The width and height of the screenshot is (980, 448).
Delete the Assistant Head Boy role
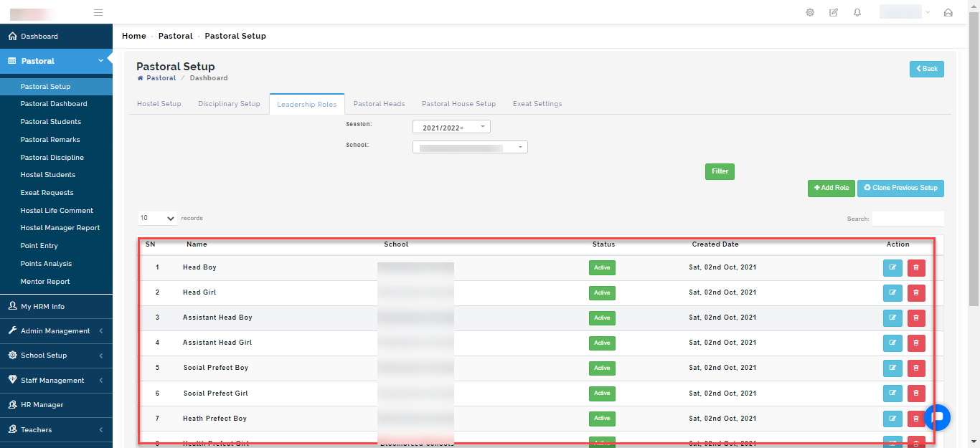coord(916,318)
